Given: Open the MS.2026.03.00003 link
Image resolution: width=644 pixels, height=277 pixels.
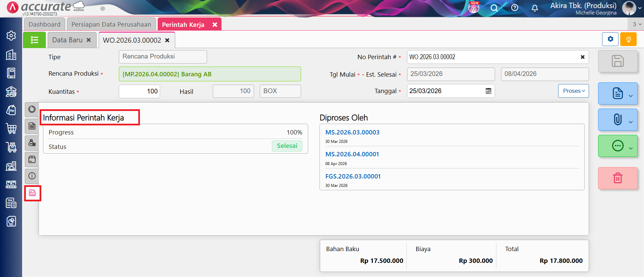Looking at the screenshot, I should coord(352,132).
